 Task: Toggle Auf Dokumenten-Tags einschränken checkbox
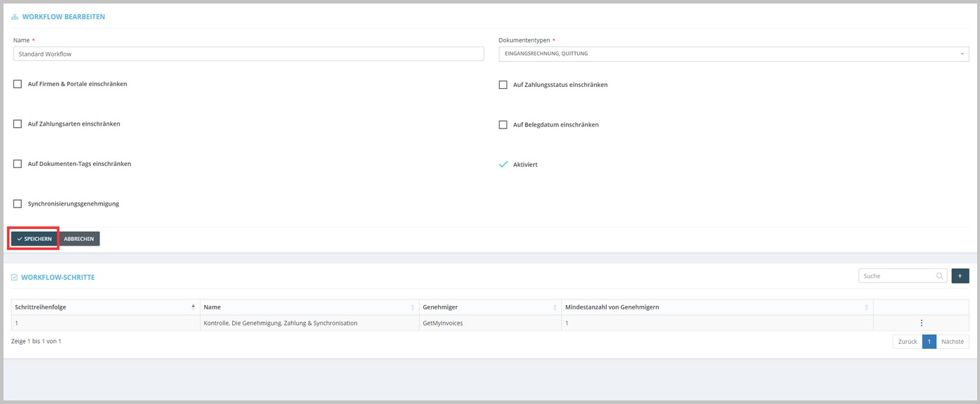click(x=18, y=164)
